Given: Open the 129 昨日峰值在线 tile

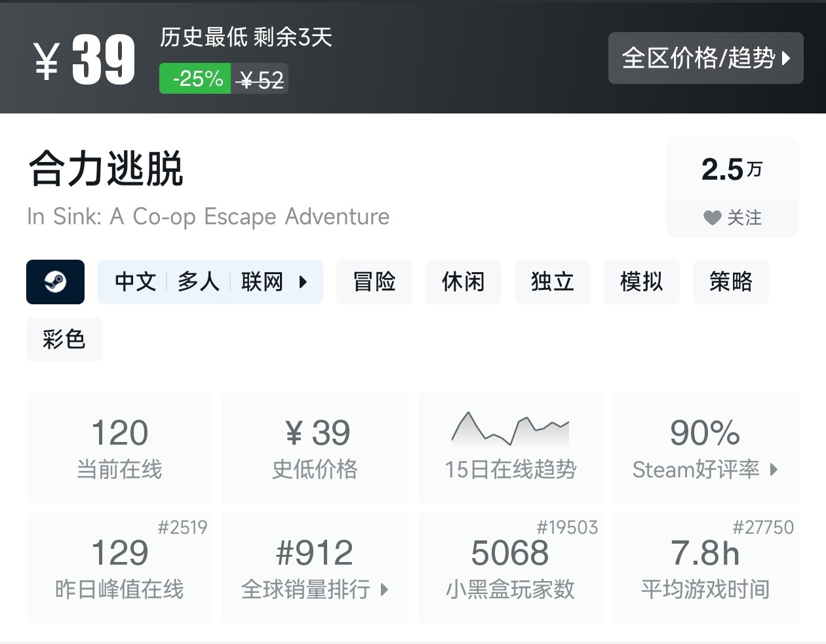Looking at the screenshot, I should click(119, 568).
